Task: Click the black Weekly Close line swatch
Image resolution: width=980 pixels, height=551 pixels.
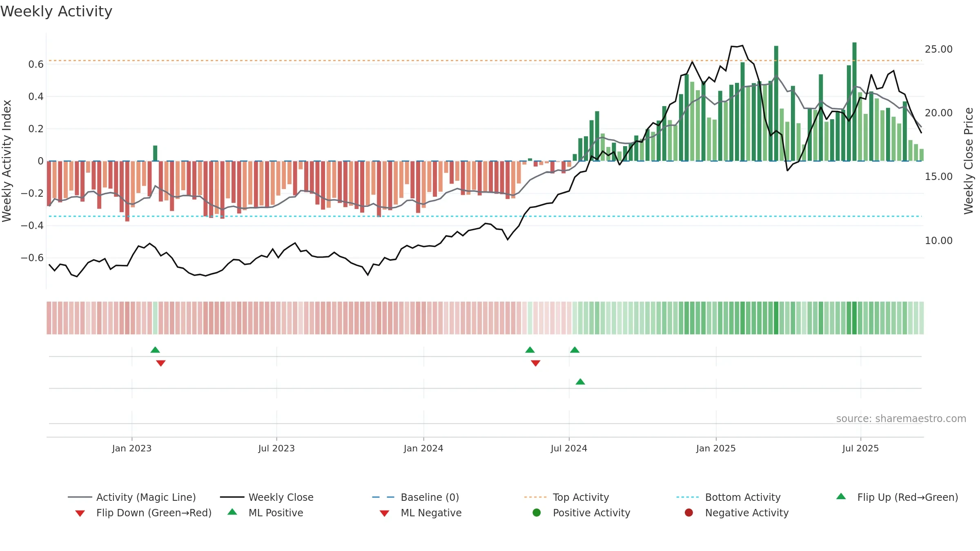Action: tap(232, 497)
